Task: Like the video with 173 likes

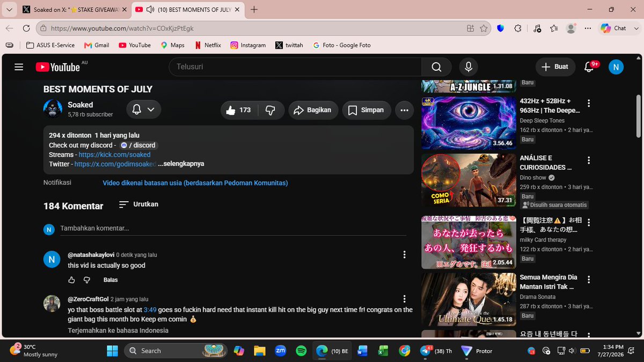Action: (x=239, y=110)
